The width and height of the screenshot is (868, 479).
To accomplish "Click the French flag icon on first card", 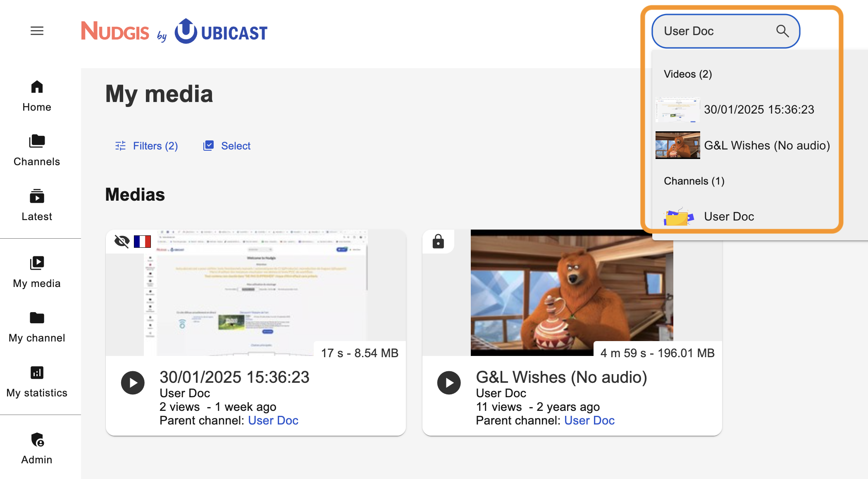I will pos(142,241).
